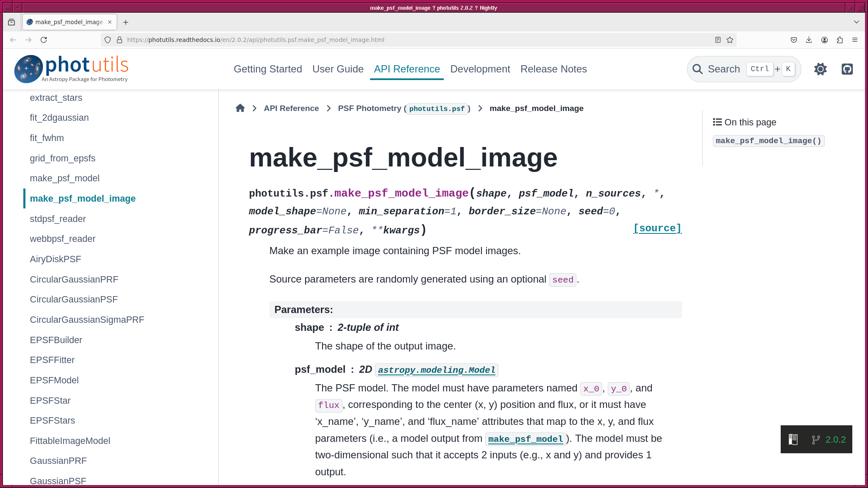The width and height of the screenshot is (868, 488).
Task: Click the home breadcrumb icon
Action: pyautogui.click(x=240, y=108)
